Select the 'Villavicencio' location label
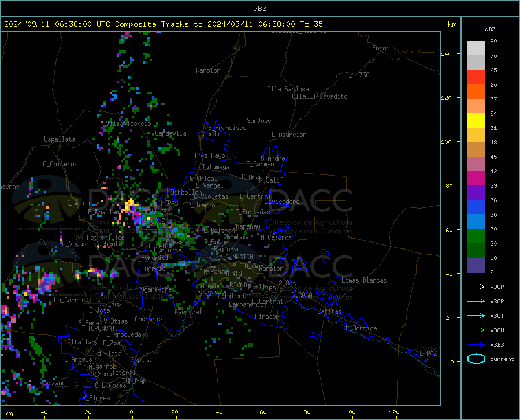The width and height of the screenshot is (520, 420). (x=129, y=124)
